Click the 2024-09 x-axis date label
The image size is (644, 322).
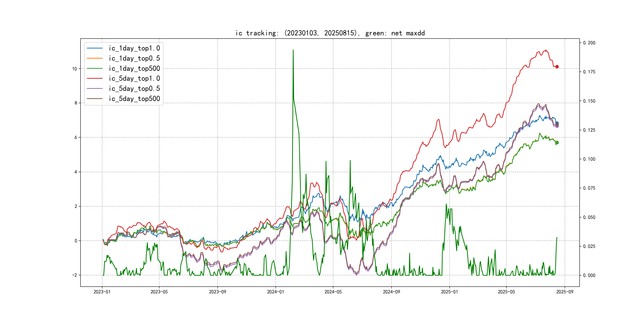click(x=392, y=292)
